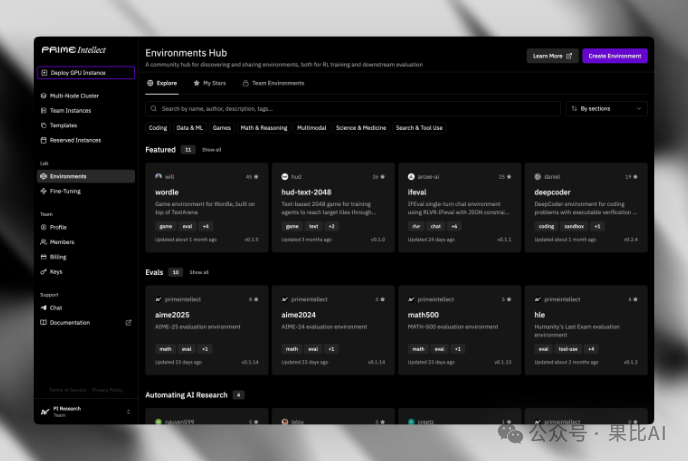Filter by Search & Tool Use category
This screenshot has width=688, height=461.
click(x=419, y=128)
